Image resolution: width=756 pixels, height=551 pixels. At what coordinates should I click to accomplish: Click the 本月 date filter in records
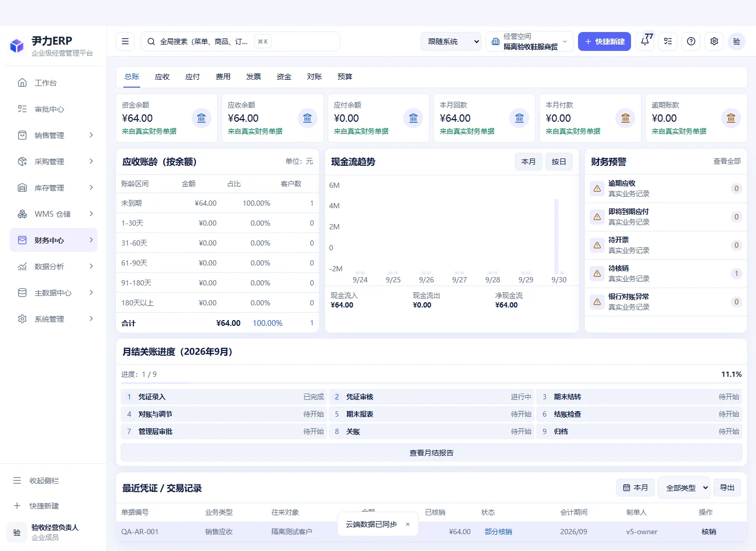(635, 488)
